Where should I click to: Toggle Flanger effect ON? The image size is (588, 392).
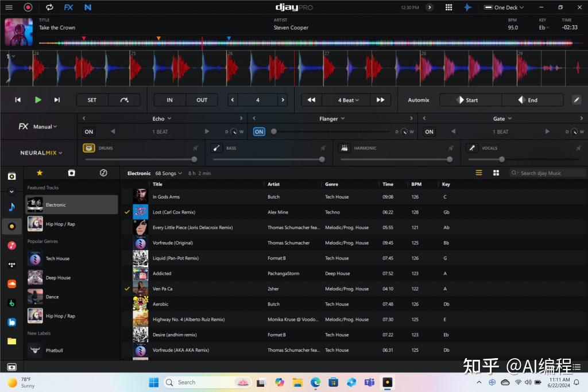pyautogui.click(x=259, y=131)
